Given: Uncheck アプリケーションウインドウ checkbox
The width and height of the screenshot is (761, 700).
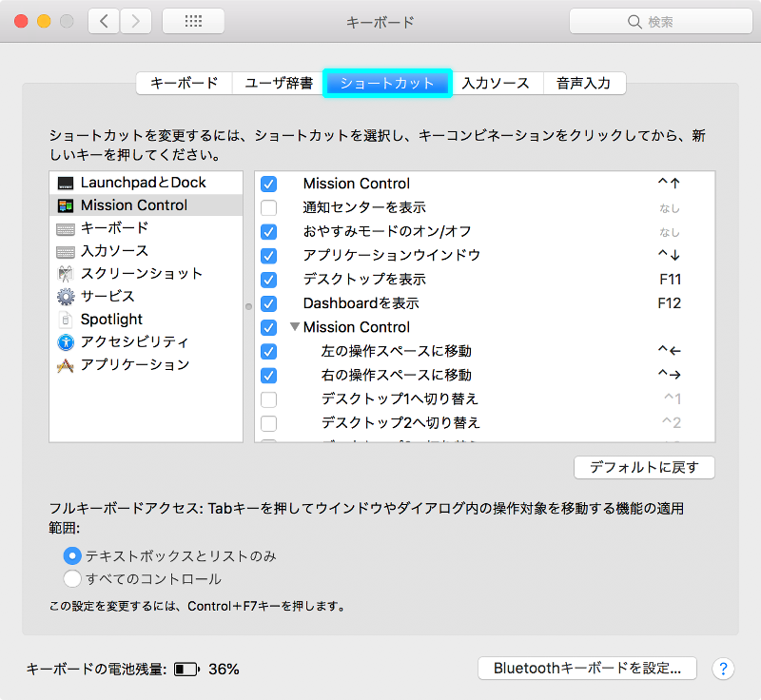Looking at the screenshot, I should point(269,256).
